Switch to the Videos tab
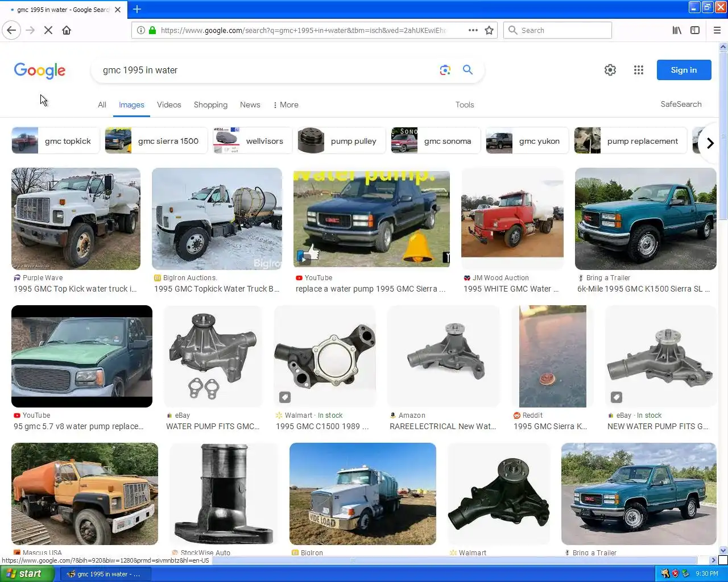 [x=169, y=105]
